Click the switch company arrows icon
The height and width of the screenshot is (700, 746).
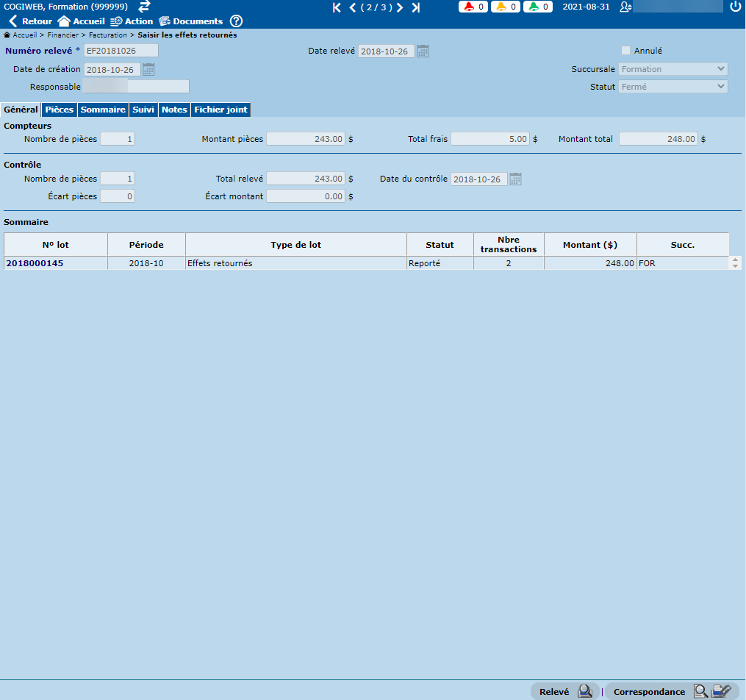(144, 7)
